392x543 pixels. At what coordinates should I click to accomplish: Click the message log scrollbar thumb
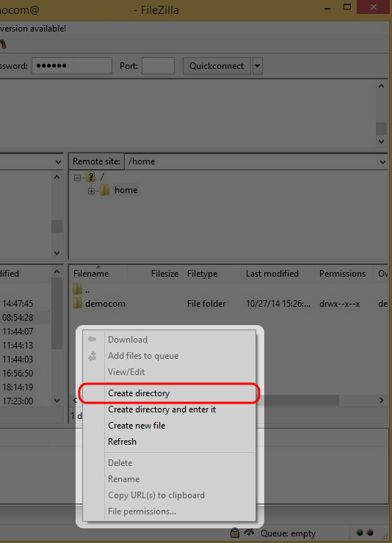381,128
